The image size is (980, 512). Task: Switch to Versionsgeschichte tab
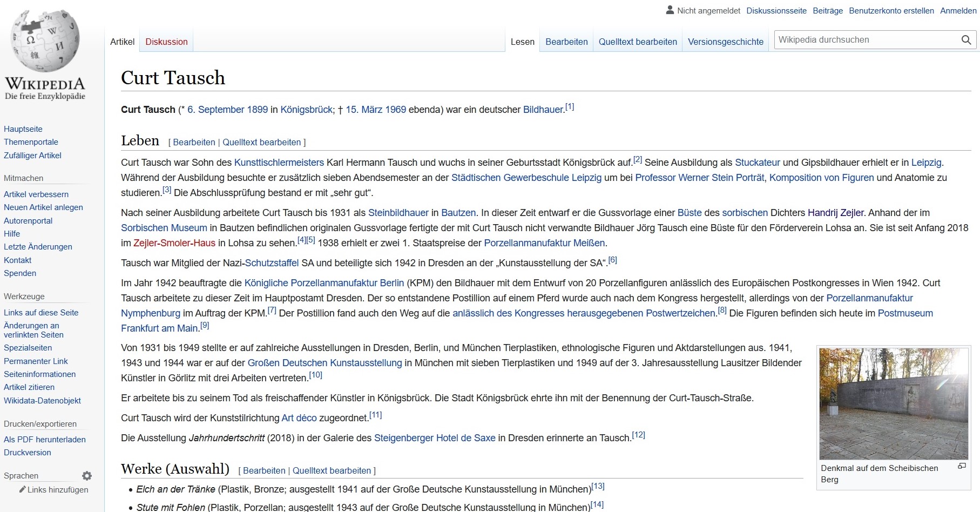point(725,42)
